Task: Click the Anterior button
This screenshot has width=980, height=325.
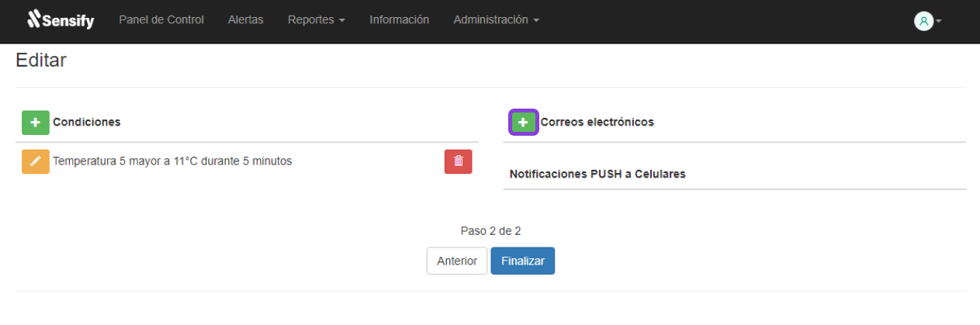Action: [457, 261]
